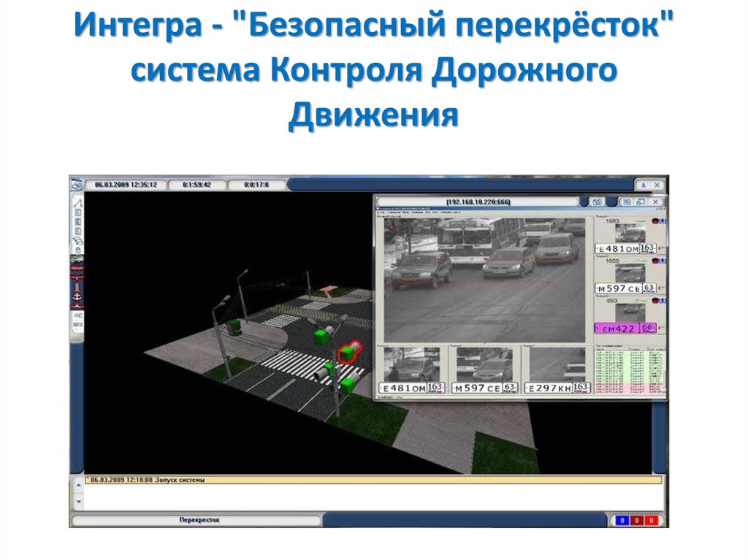Viewport: 748px width, 560px height.
Task: Click the overlapping windows icon in video window header
Action: pos(641,202)
